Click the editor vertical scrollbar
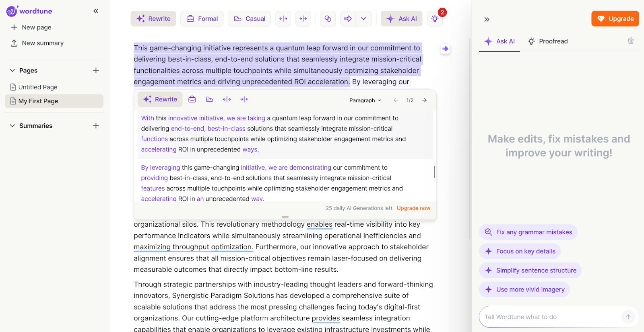Viewport: 644px width, 332px height. pyautogui.click(x=470, y=139)
